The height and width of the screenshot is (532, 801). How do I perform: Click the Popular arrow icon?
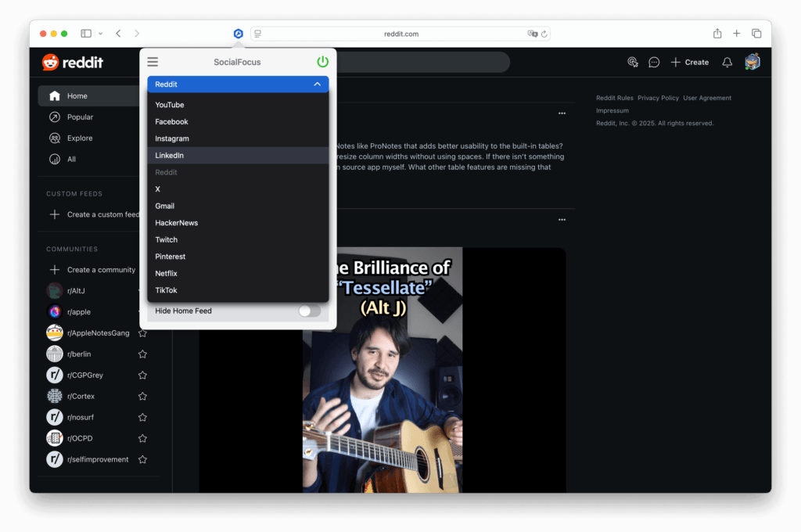click(55, 117)
